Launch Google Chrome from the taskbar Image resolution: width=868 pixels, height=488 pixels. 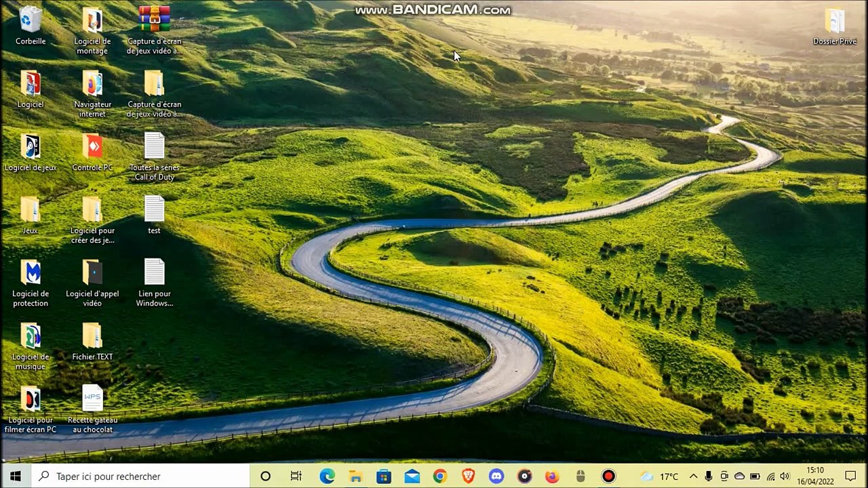(x=440, y=476)
